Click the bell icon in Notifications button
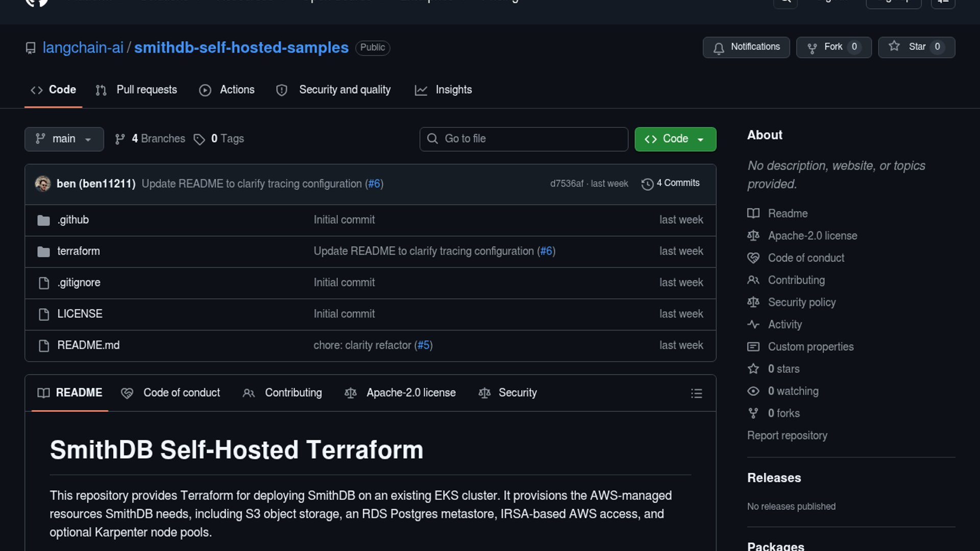 tap(719, 48)
